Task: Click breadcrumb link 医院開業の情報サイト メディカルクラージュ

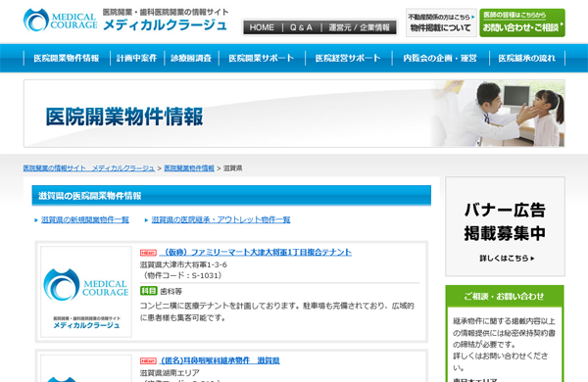Action: coord(89,168)
